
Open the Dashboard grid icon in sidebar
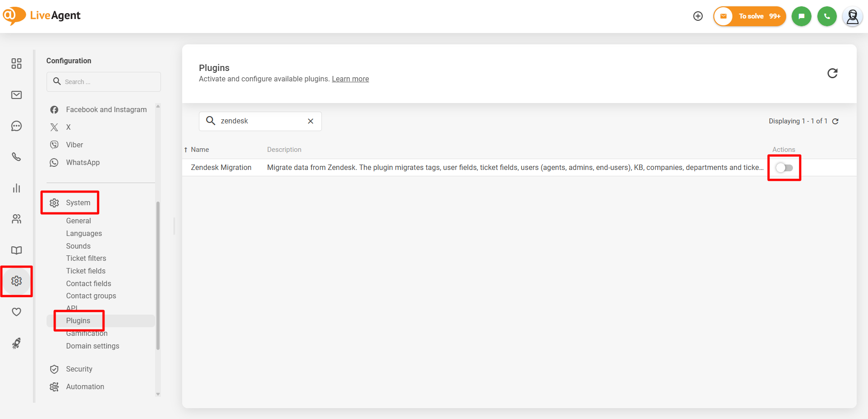pyautogui.click(x=17, y=64)
